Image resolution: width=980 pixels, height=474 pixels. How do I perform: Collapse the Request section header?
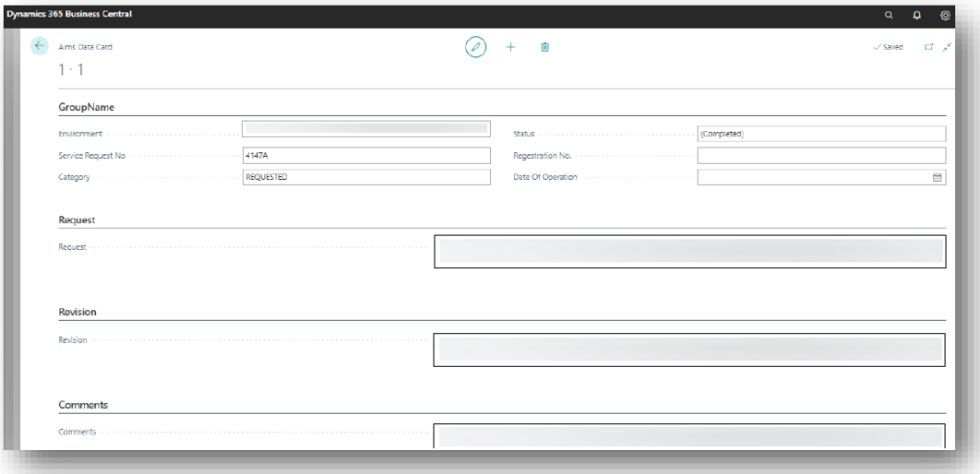pyautogui.click(x=77, y=220)
